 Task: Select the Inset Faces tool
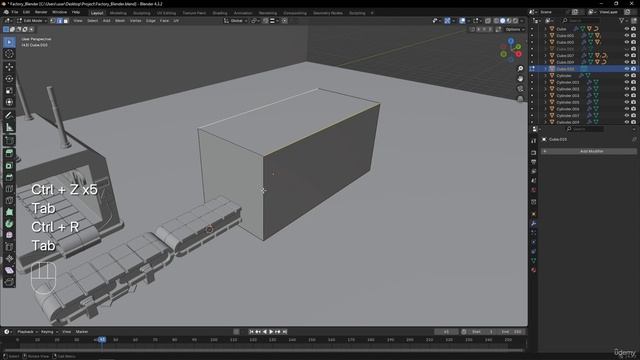9,165
